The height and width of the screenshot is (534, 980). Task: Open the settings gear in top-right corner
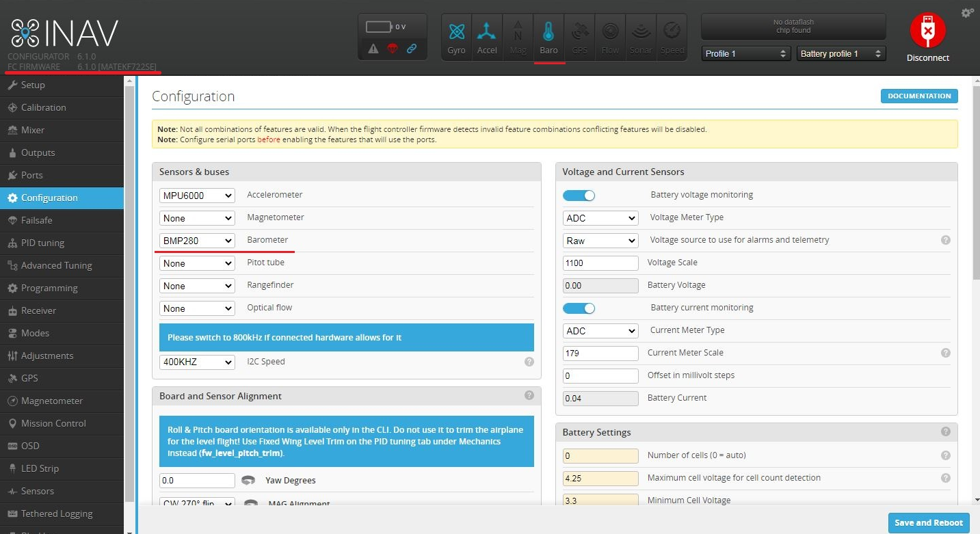coord(967,12)
